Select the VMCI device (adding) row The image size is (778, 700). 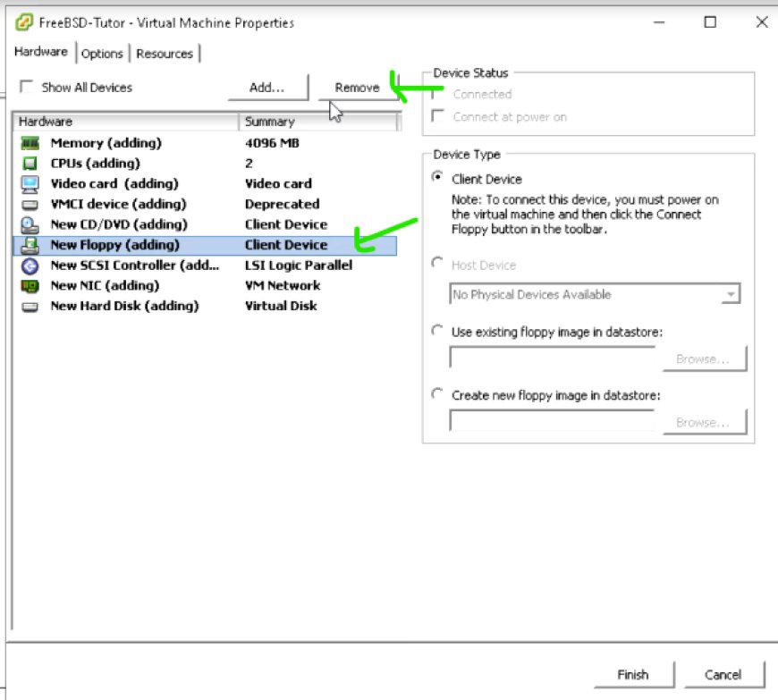[x=205, y=205]
